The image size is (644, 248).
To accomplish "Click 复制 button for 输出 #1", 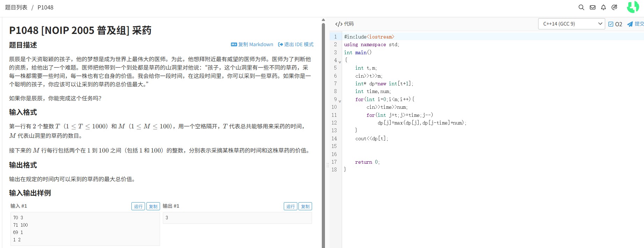I will tap(305, 206).
